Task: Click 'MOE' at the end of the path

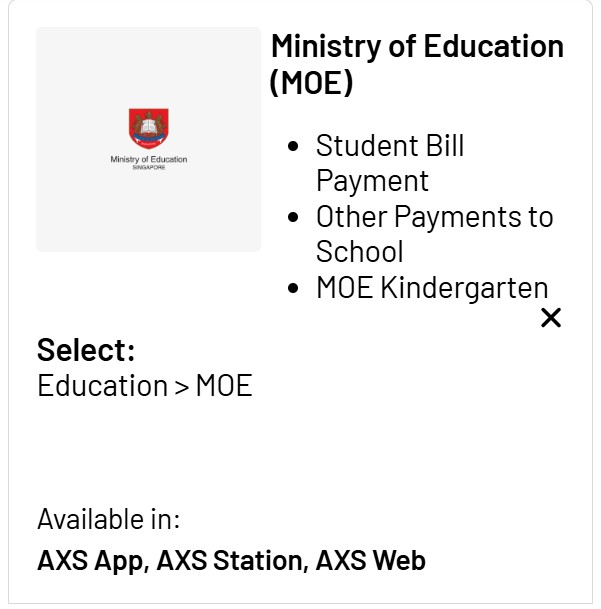Action: [x=224, y=385]
